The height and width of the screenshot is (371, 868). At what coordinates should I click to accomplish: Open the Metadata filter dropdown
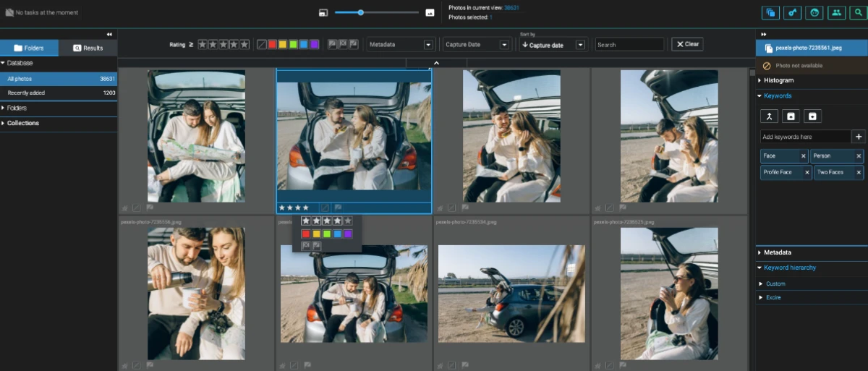point(401,45)
